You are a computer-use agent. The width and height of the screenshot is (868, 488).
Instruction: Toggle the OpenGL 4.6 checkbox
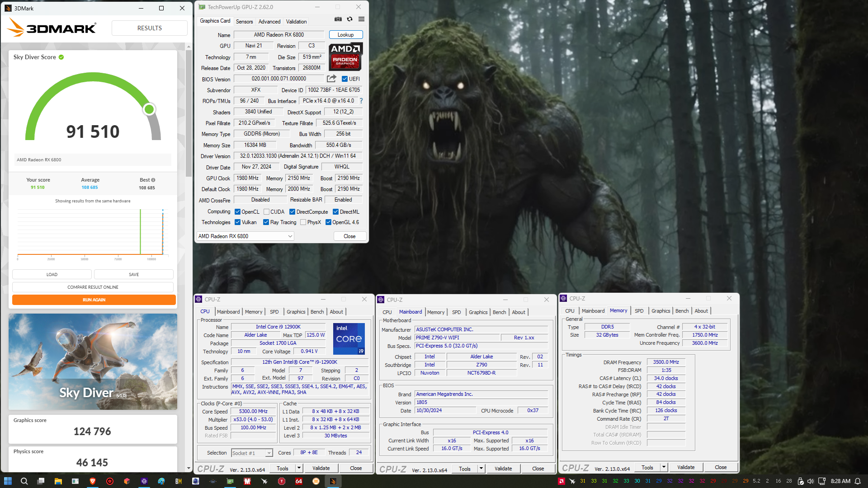click(329, 222)
